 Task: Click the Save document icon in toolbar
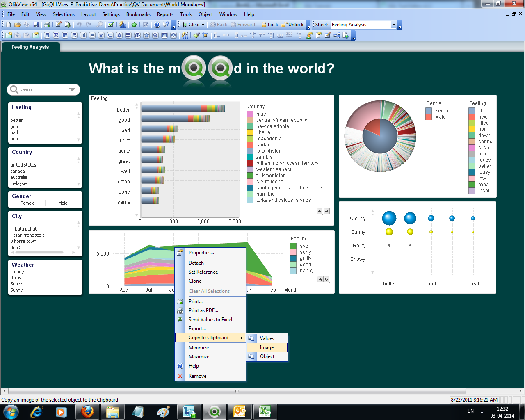point(36,25)
